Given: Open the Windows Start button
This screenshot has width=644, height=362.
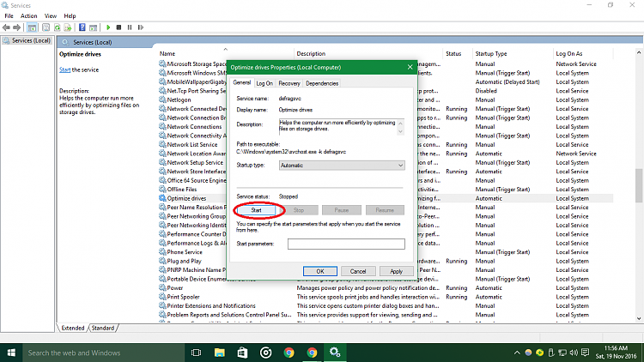Looking at the screenshot, I should point(11,353).
